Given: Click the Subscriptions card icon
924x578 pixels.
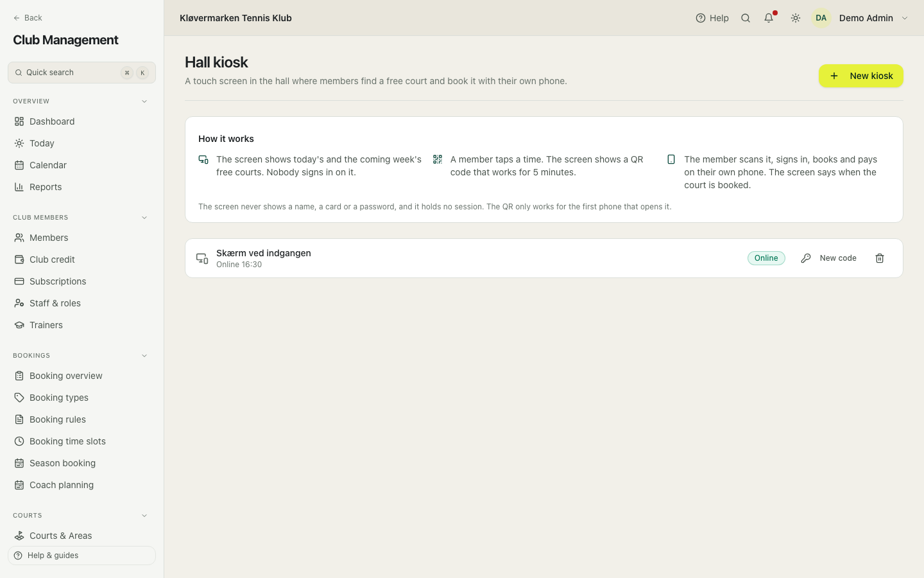Looking at the screenshot, I should (x=19, y=281).
